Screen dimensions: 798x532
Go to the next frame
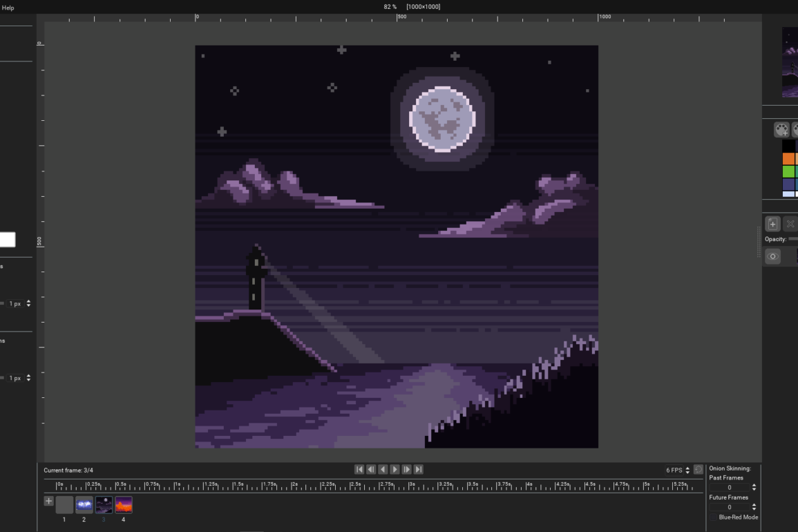(406, 469)
